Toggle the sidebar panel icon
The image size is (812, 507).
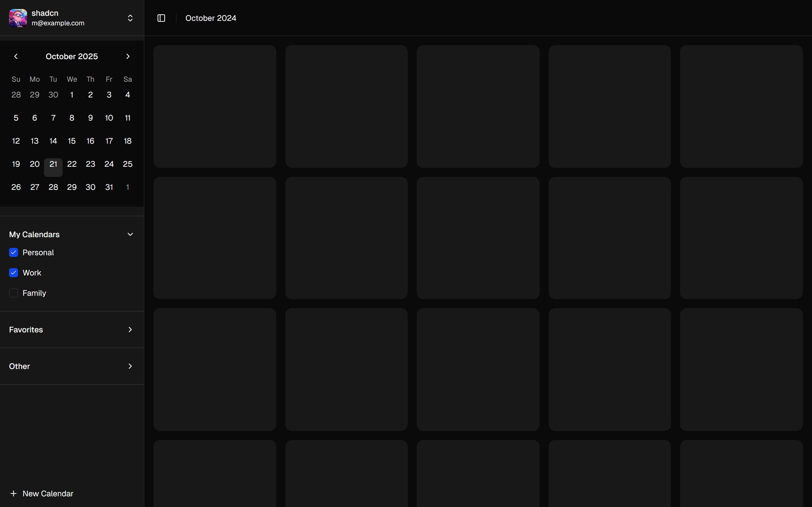click(161, 18)
